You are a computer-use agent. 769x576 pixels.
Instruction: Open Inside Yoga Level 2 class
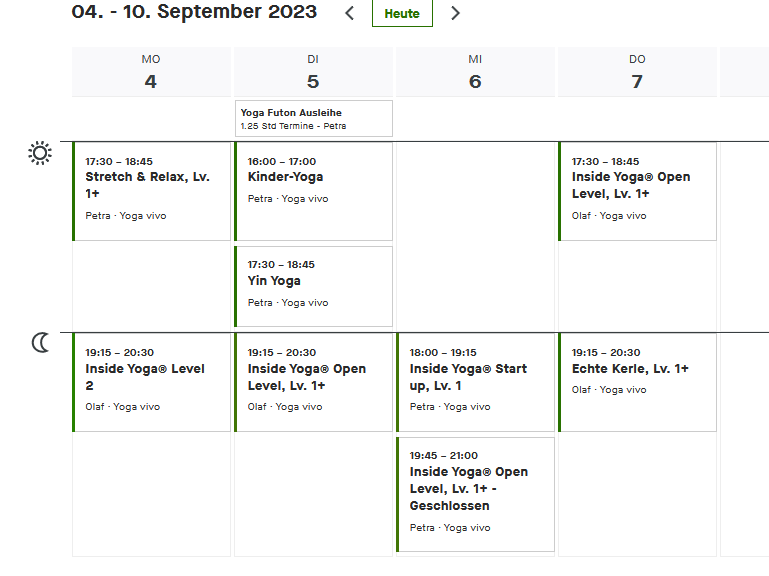[152, 382]
